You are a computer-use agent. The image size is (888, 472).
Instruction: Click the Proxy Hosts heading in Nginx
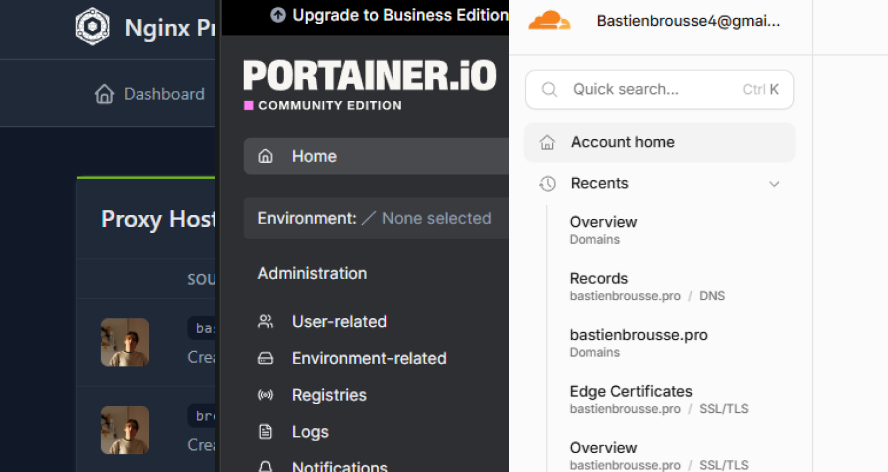click(x=158, y=219)
